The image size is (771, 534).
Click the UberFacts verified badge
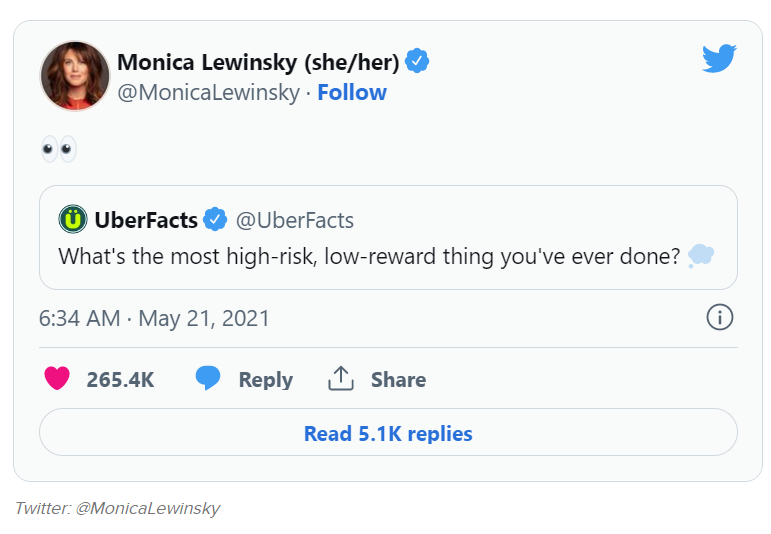pyautogui.click(x=215, y=219)
